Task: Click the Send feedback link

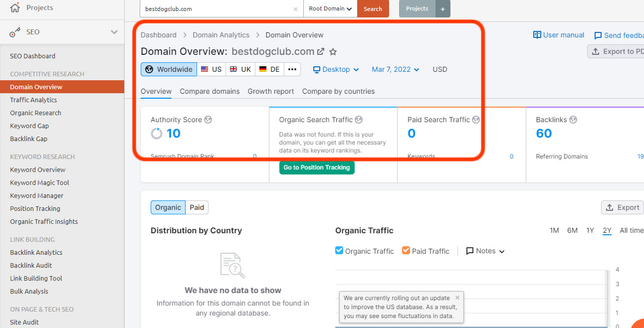Action: [x=619, y=35]
